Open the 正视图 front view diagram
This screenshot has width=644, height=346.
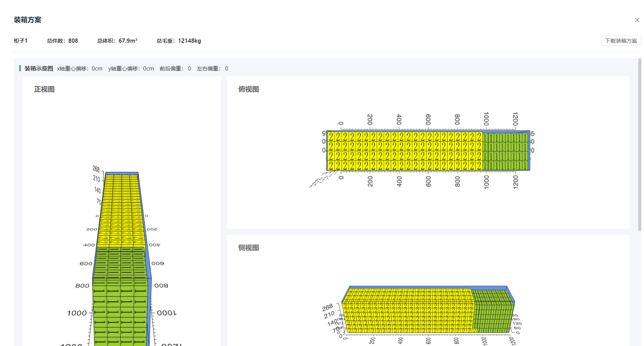click(x=44, y=89)
